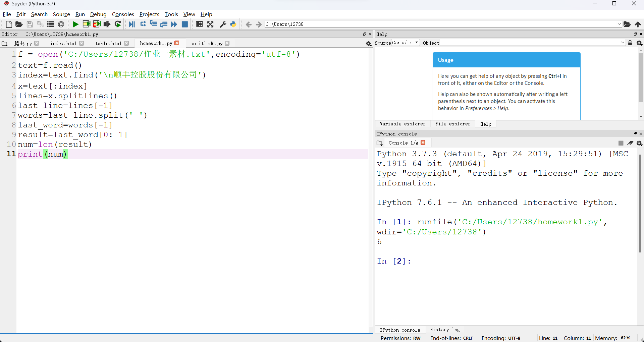Run current cell and advance to next

coord(97,24)
